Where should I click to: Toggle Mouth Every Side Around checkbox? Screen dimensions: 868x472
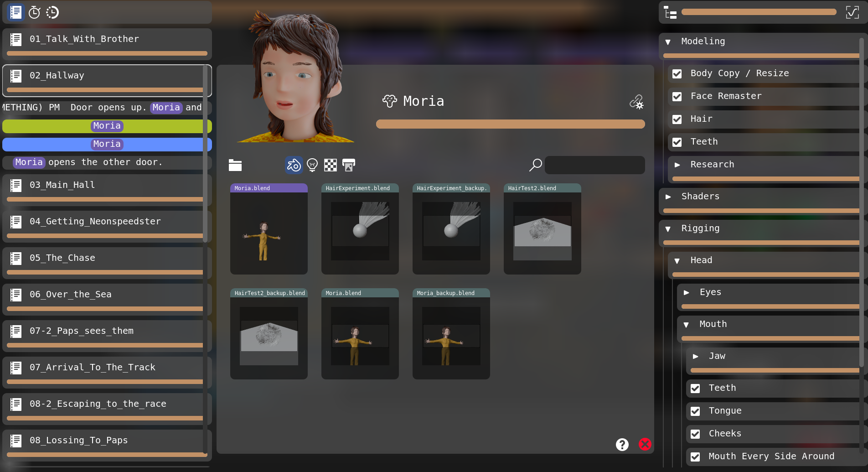[x=695, y=456]
